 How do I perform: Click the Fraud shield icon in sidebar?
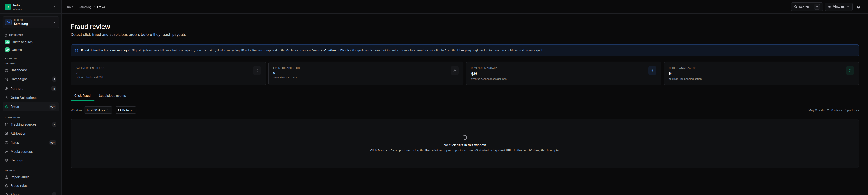6,107
